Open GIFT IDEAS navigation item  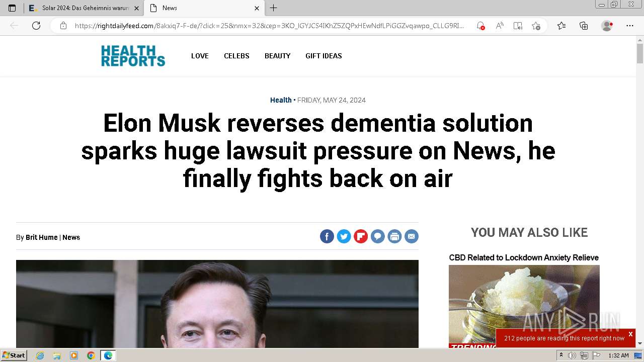(324, 56)
